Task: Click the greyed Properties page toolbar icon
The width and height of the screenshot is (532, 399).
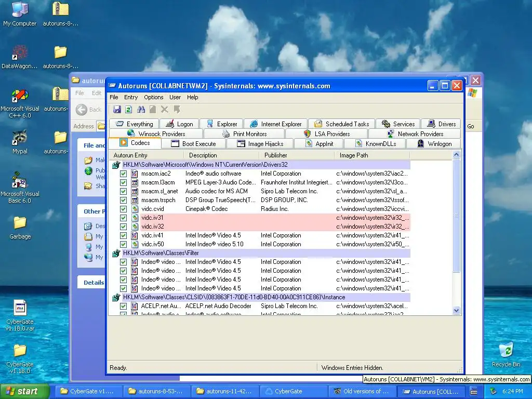Action: point(153,109)
